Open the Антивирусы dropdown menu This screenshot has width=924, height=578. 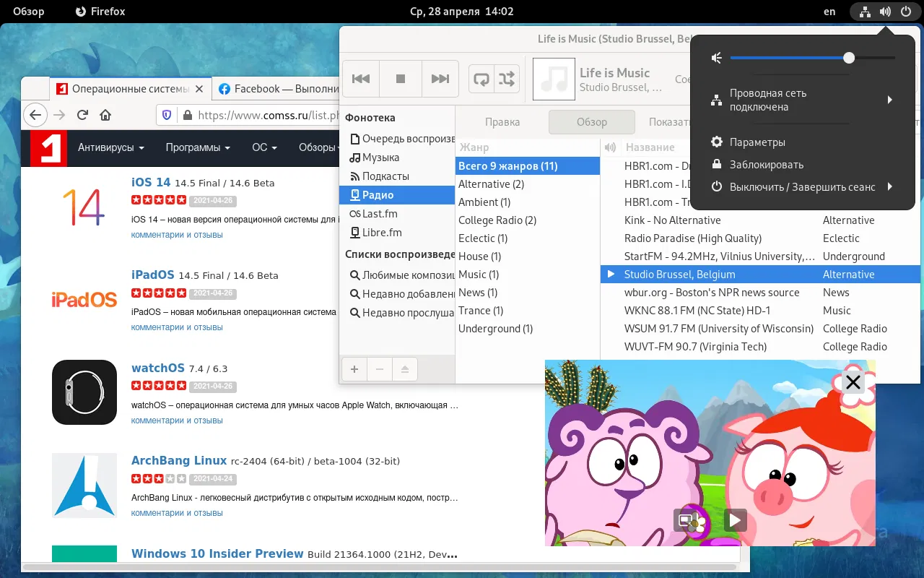pyautogui.click(x=111, y=147)
